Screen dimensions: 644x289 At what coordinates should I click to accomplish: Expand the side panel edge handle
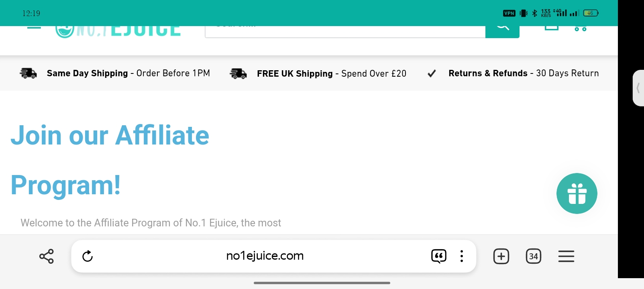(638, 88)
